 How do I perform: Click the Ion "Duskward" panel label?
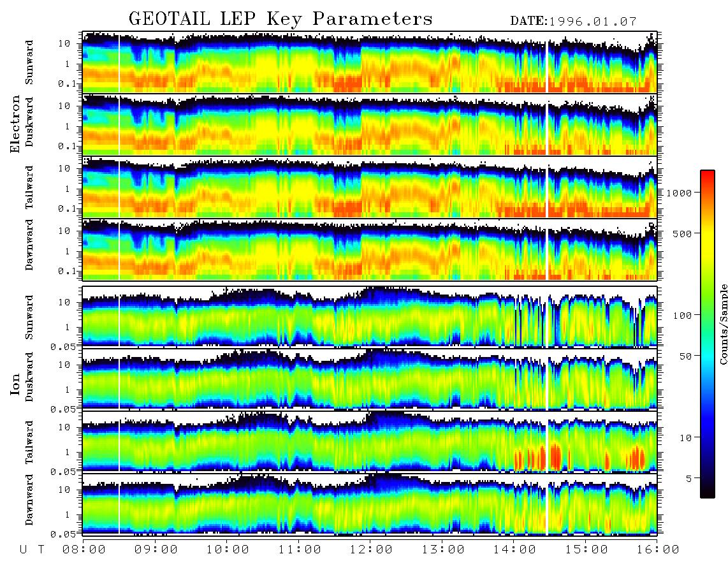[29, 377]
